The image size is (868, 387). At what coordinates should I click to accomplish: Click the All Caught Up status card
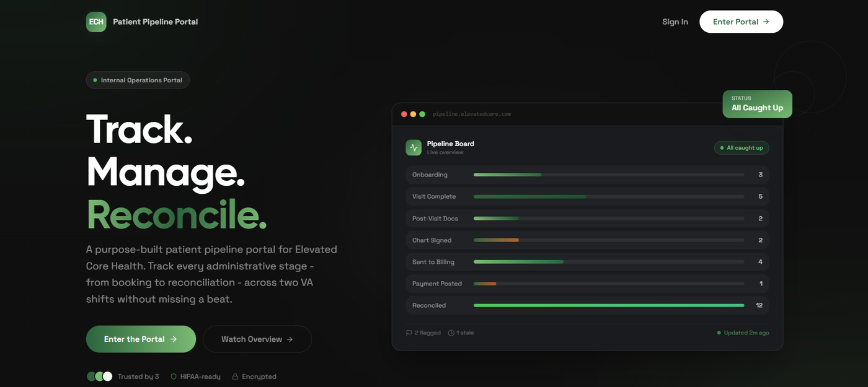757,103
